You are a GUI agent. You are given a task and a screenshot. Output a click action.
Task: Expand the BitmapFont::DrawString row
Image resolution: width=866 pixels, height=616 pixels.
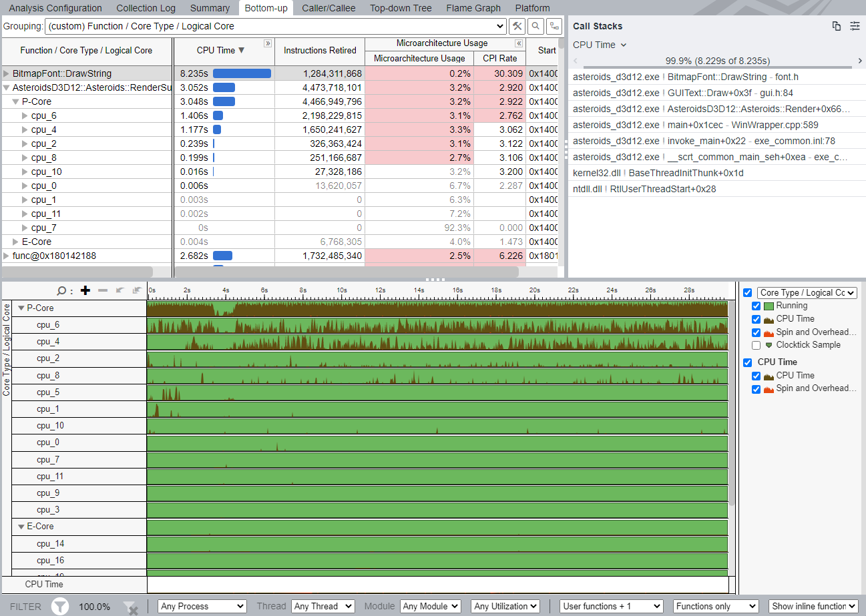coord(7,73)
